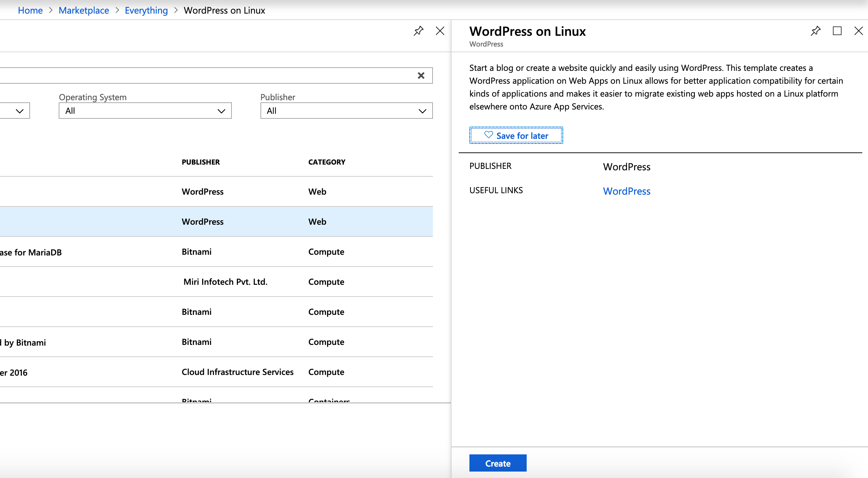The image size is (868, 478).
Task: Open the Everything breadcrumb link
Action: coord(146,10)
